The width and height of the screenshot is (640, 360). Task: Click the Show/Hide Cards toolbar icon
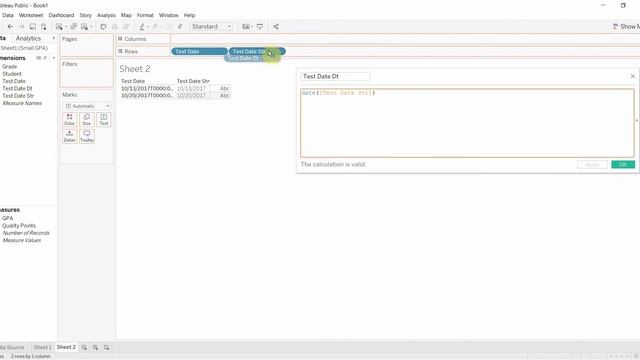(245, 27)
